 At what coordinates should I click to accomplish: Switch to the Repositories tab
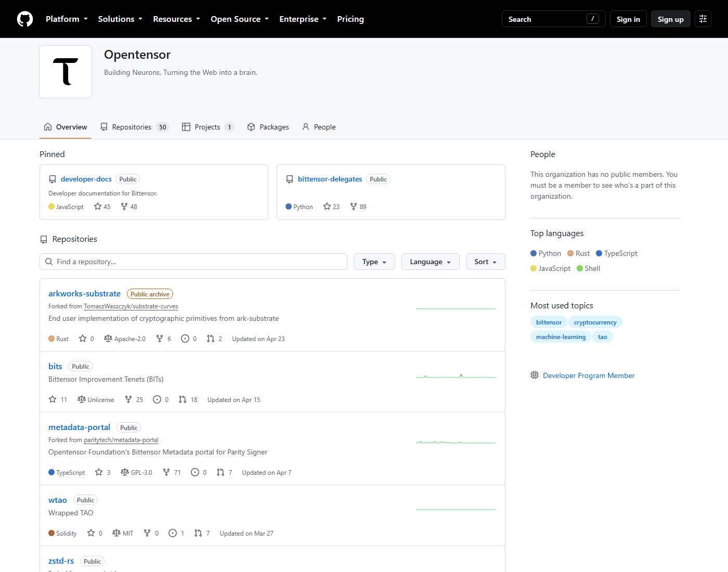coord(135,127)
